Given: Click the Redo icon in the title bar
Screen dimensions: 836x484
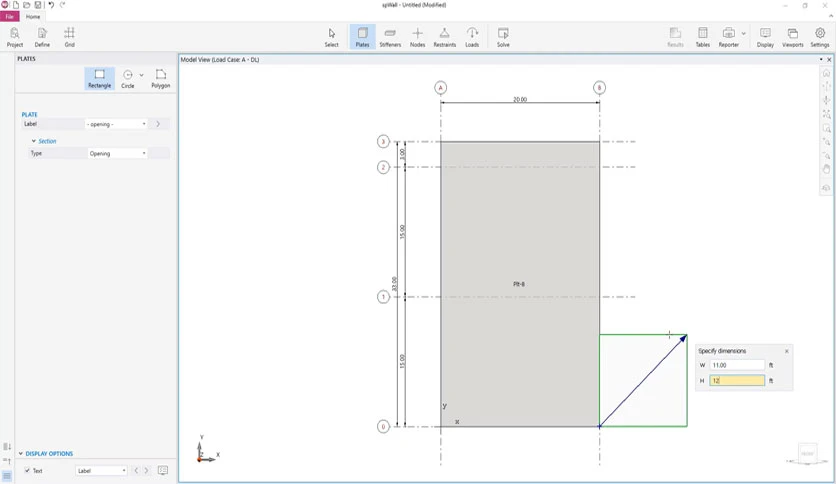Looking at the screenshot, I should coord(62,5).
